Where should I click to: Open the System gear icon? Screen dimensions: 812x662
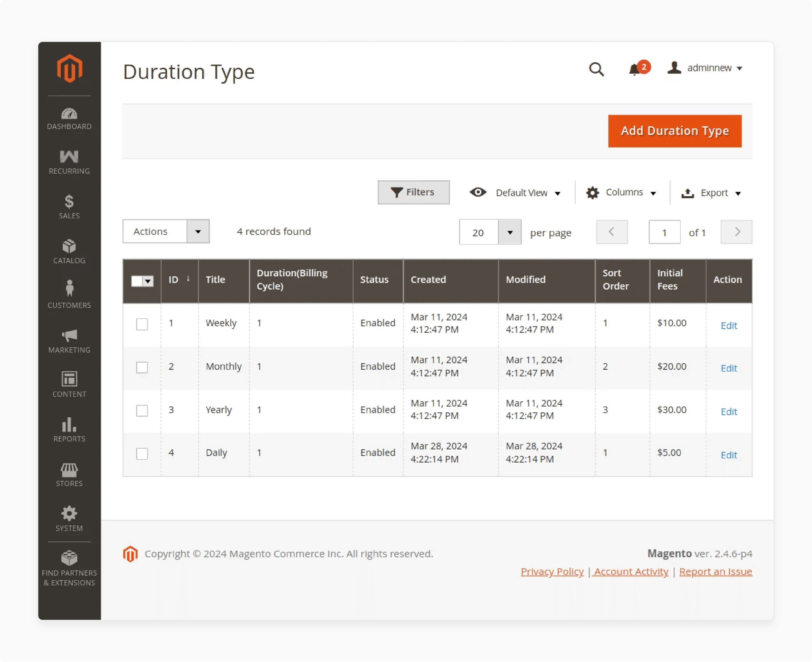coord(69,514)
